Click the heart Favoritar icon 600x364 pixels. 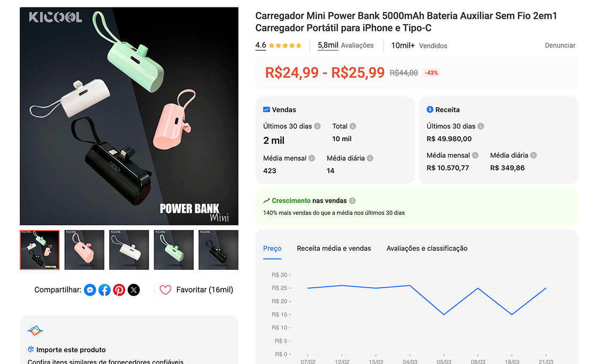pyautogui.click(x=166, y=290)
